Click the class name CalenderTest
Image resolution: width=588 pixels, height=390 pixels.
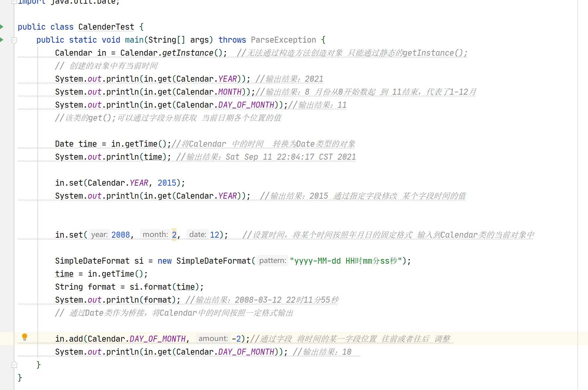[x=106, y=27]
